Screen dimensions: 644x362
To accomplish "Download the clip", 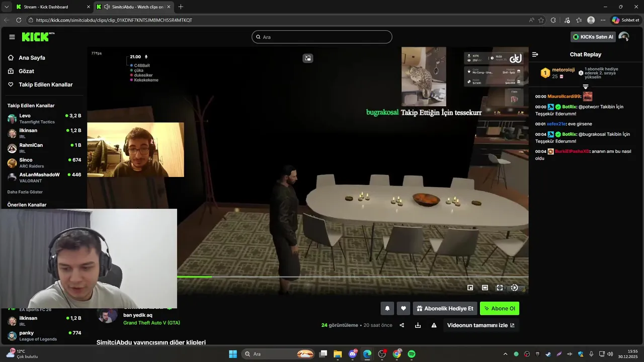I will [418, 325].
